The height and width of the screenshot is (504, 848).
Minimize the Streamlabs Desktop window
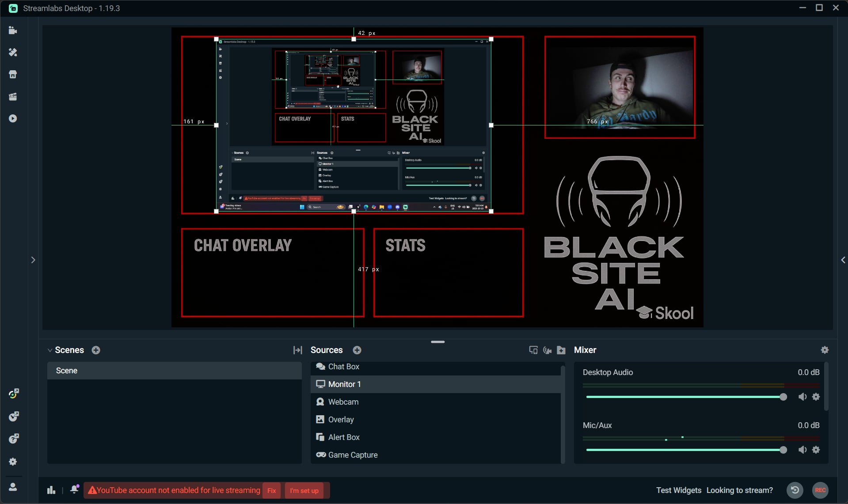(802, 8)
